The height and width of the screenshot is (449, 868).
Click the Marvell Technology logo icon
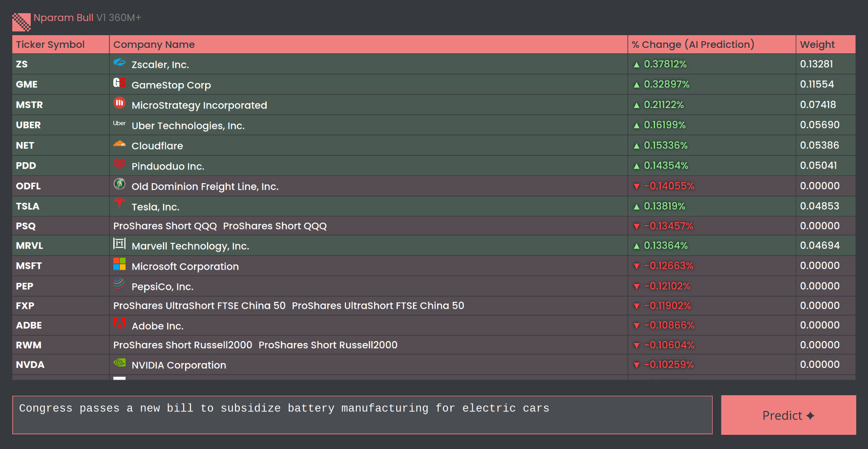pos(119,243)
